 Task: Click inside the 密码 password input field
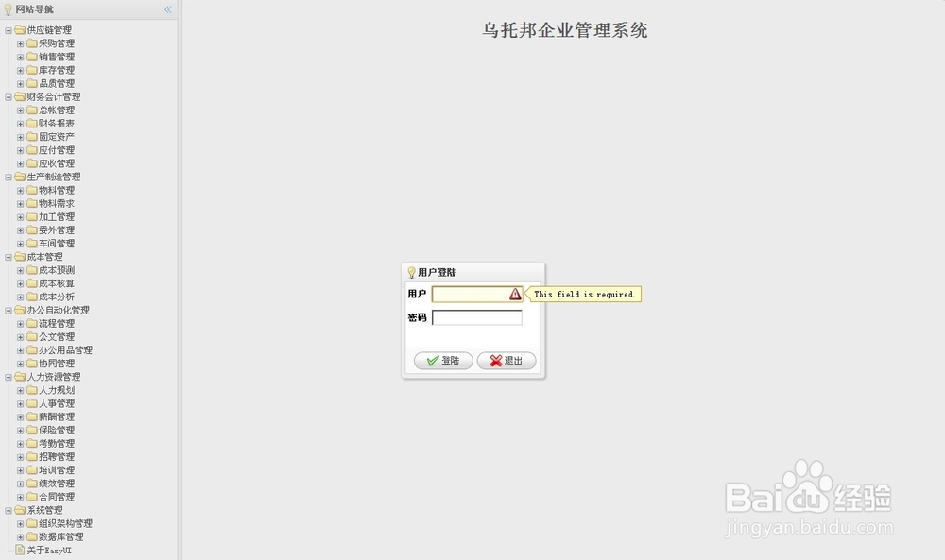click(475, 317)
